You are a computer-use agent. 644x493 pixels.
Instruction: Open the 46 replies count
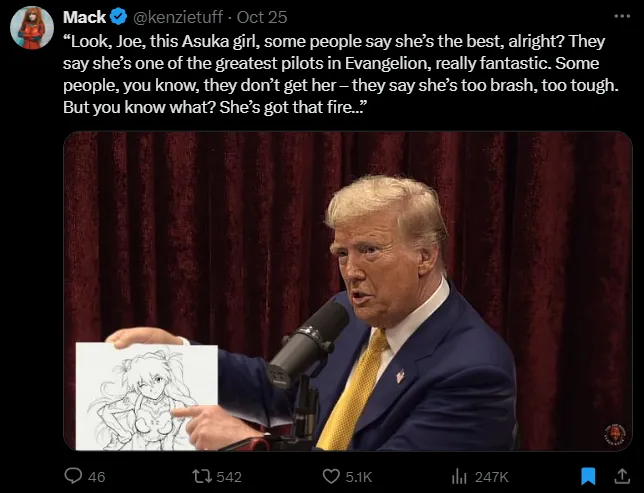97,477
